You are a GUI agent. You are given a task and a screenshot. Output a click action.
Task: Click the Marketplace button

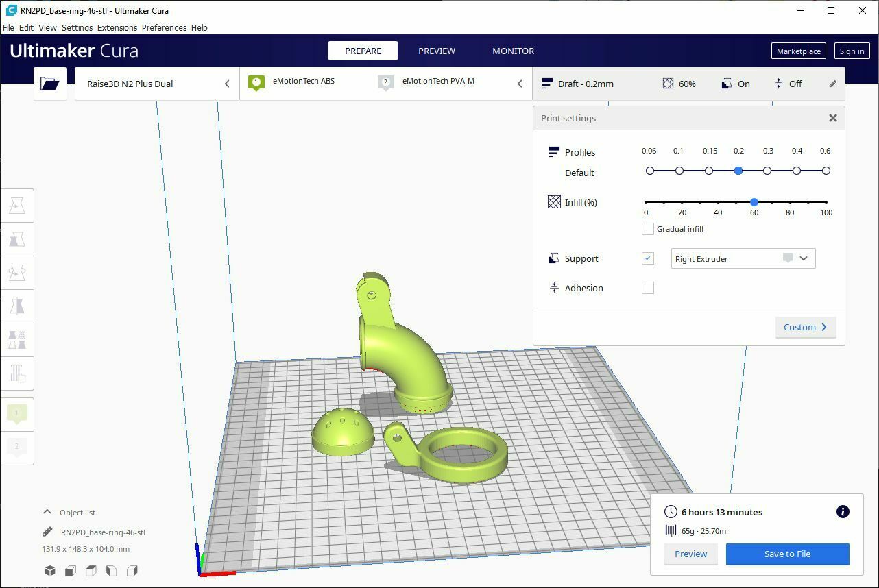click(x=799, y=51)
